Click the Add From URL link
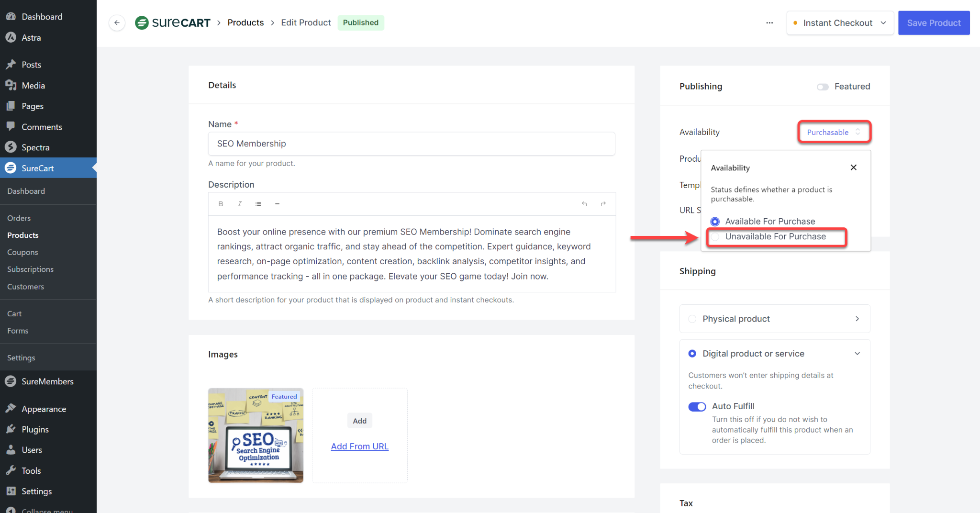980x513 pixels. coord(359,446)
